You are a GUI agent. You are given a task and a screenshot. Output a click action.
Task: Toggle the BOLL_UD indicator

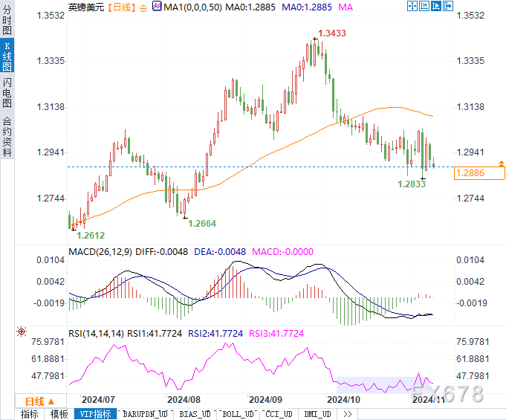[238, 414]
